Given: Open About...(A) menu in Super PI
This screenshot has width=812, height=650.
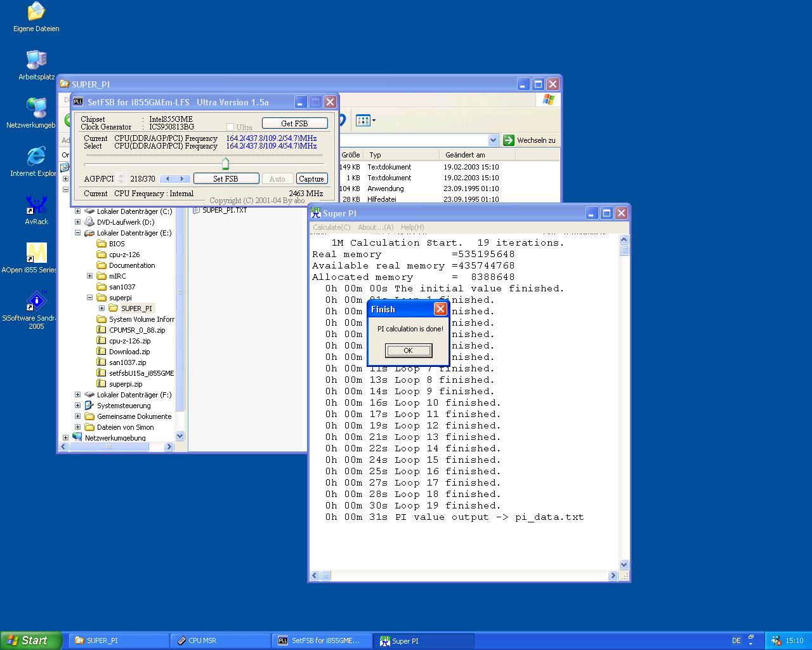Looking at the screenshot, I should pos(376,227).
